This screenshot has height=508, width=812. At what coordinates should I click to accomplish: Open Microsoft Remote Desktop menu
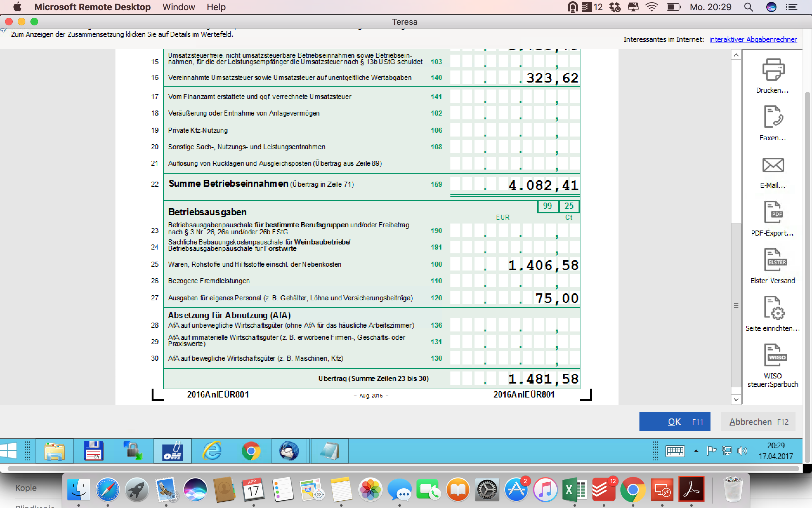(92, 7)
